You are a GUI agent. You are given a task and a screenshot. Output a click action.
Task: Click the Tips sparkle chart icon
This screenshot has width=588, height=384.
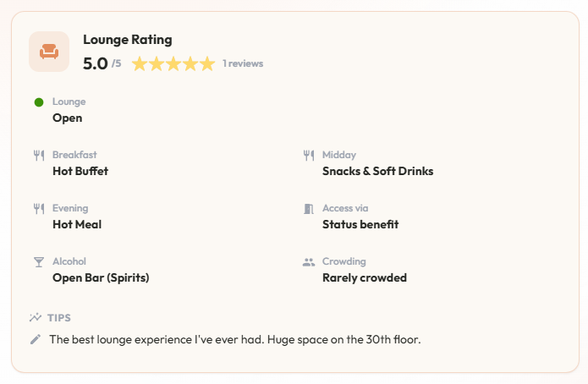pos(36,318)
